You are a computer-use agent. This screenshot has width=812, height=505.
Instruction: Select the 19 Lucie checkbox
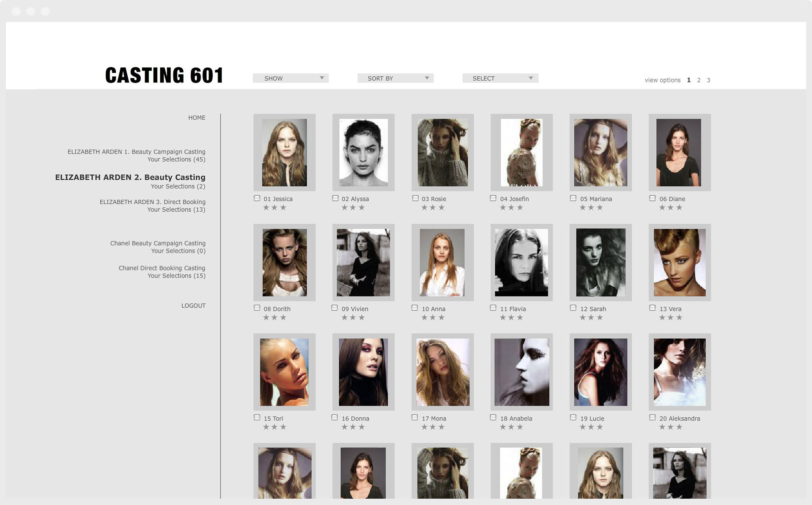(573, 417)
